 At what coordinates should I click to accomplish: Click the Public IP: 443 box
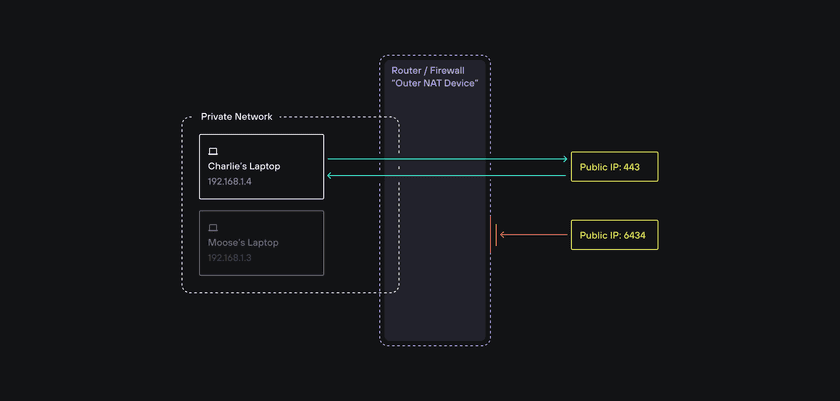click(x=614, y=167)
